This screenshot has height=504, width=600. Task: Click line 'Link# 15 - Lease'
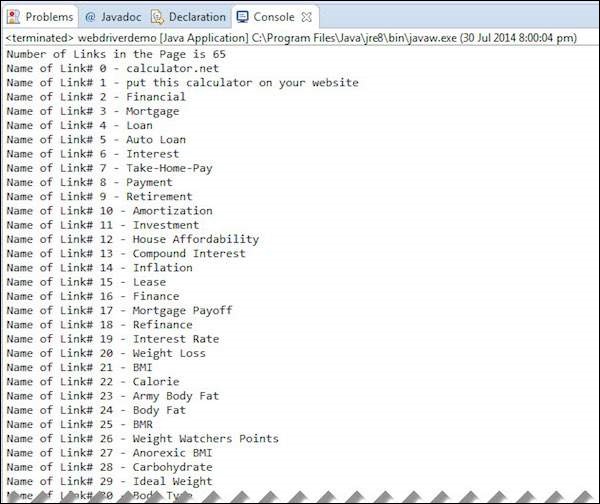[x=86, y=282]
